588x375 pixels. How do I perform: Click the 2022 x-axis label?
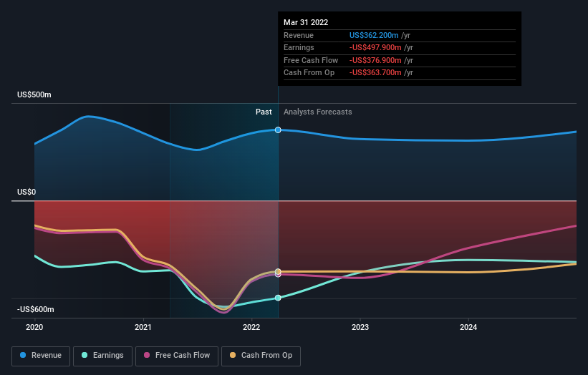point(251,327)
